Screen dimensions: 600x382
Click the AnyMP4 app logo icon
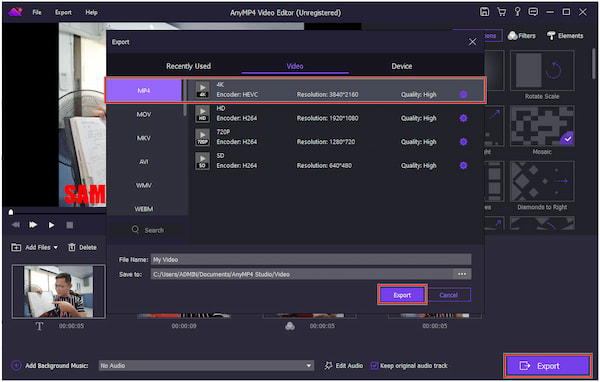(x=15, y=12)
